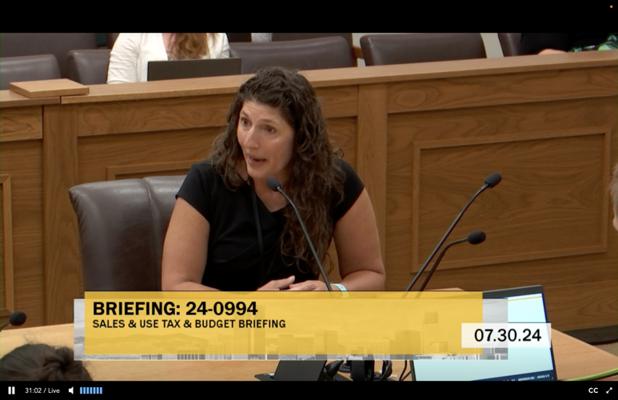618x400 pixels.
Task: Mute audio with the speaker icon
Action: tap(71, 390)
